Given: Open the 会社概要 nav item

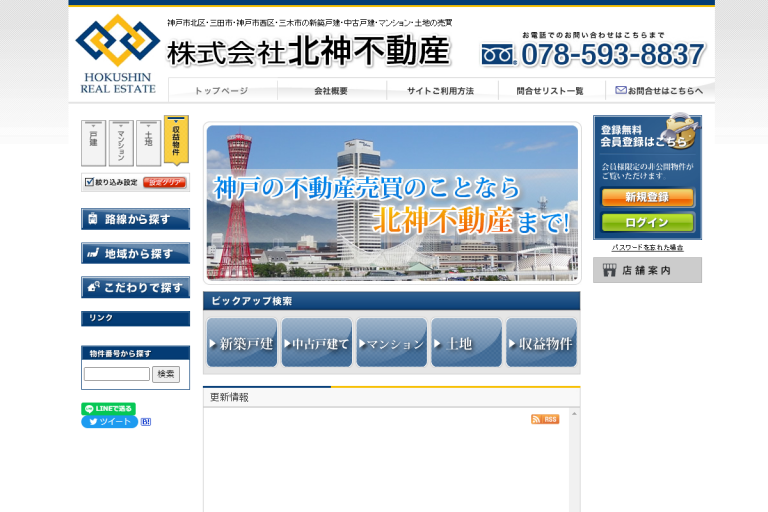Looking at the screenshot, I should (x=332, y=91).
